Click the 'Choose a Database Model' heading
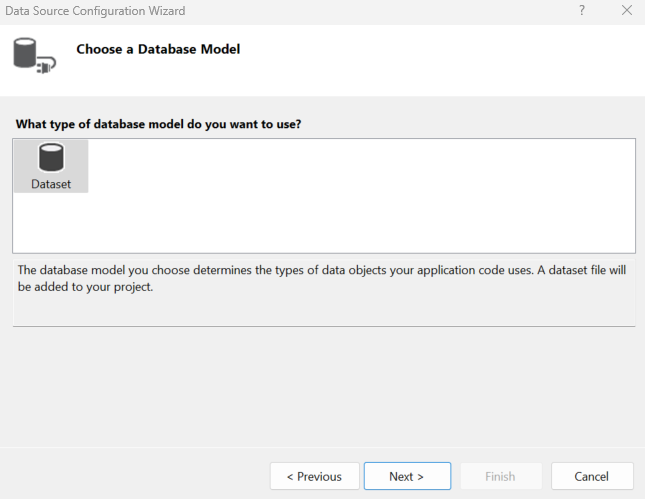This screenshot has width=645, height=499. point(158,49)
